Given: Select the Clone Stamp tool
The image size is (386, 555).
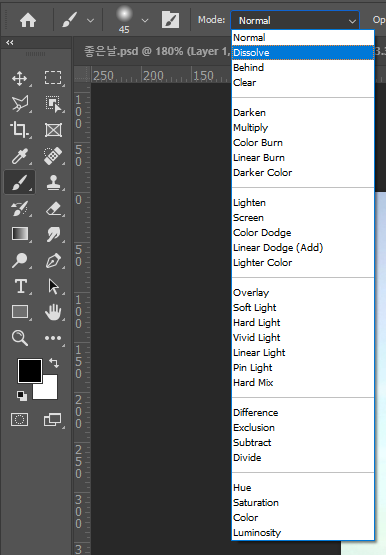Looking at the screenshot, I should click(53, 182).
